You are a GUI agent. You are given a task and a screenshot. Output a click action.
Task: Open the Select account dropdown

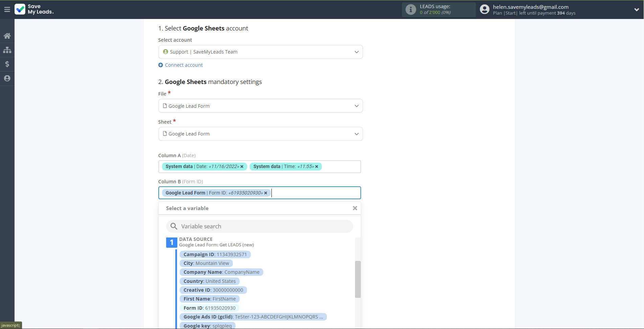pos(260,52)
